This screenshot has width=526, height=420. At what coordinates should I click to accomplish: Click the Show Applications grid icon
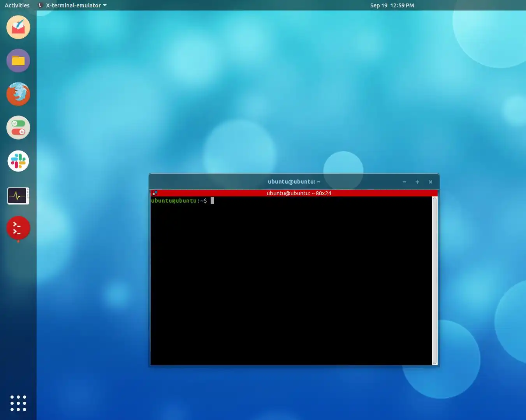pos(18,403)
